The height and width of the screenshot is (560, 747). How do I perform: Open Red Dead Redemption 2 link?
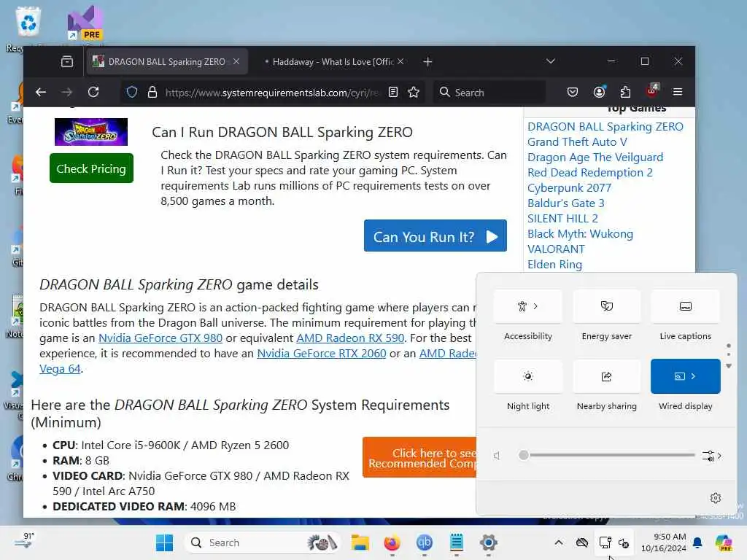point(589,172)
